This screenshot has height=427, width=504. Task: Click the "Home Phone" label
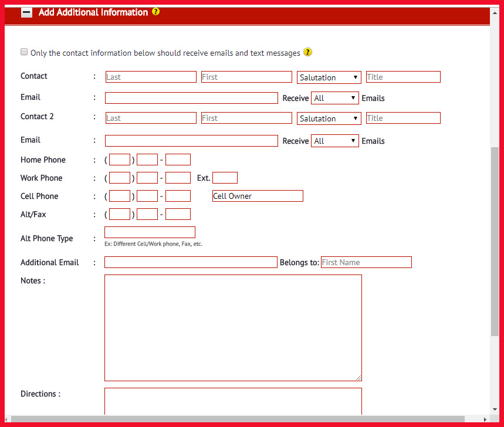pos(43,160)
